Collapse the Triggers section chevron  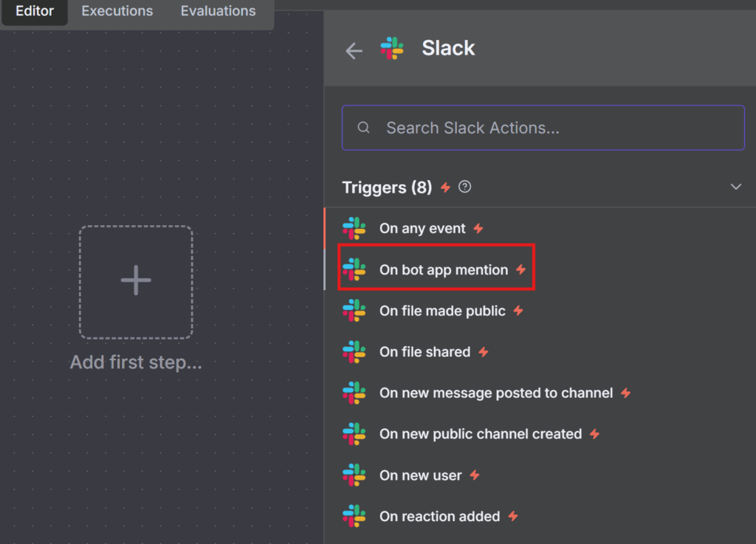(735, 187)
